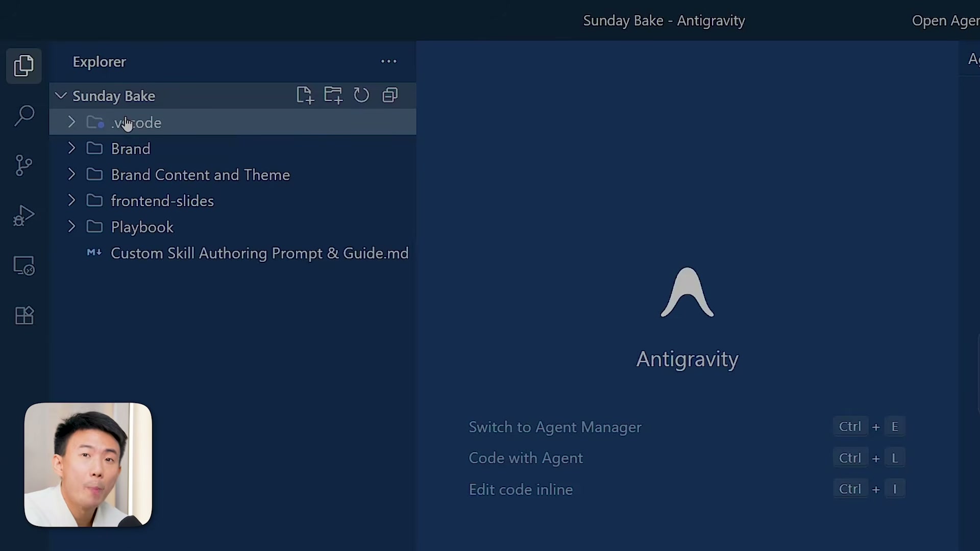Open Custom Skill Authoring Prompt & Guide.md
The width and height of the screenshot is (980, 551).
[x=260, y=253]
